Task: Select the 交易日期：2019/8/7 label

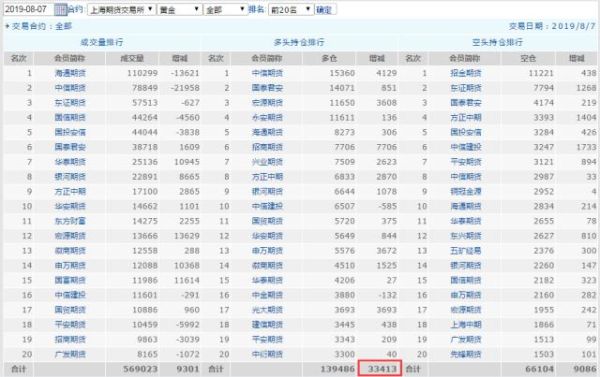Action: (552, 26)
